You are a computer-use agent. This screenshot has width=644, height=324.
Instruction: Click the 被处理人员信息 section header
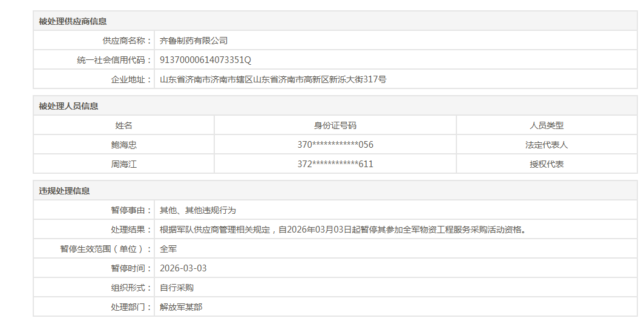point(68,106)
